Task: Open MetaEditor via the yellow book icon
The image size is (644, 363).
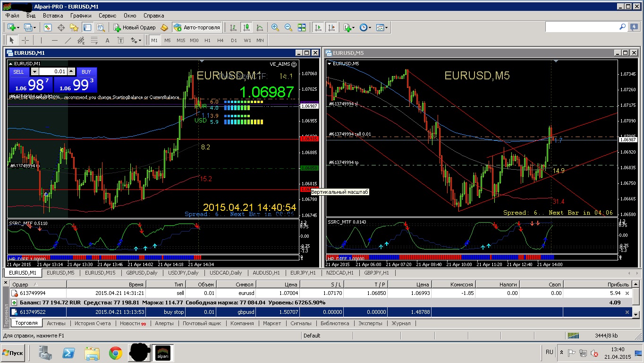Action: (x=164, y=27)
